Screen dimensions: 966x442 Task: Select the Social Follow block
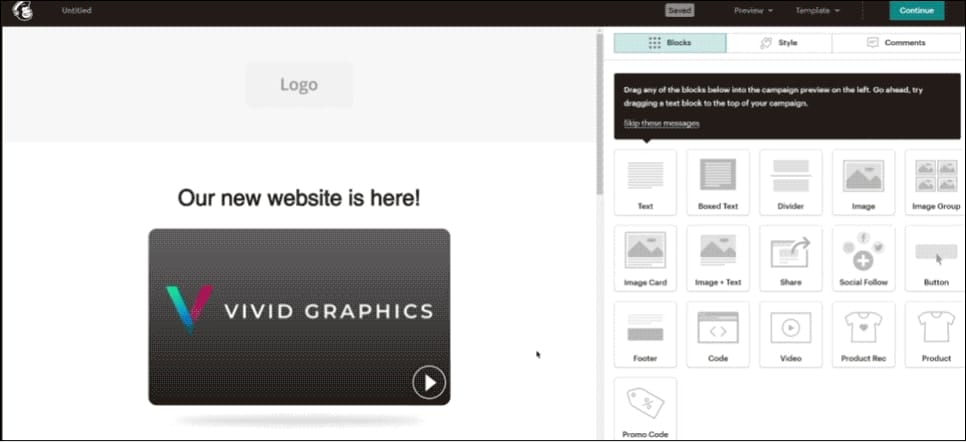click(863, 257)
